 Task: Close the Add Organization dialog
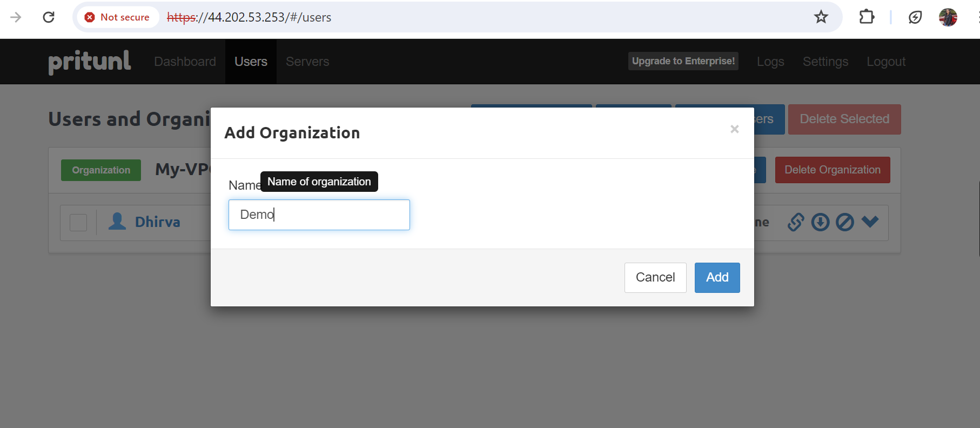[734, 129]
